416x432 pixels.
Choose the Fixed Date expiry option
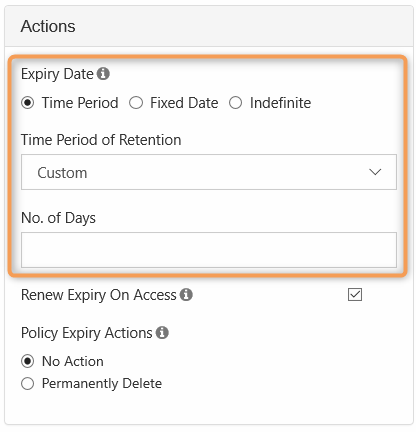136,103
